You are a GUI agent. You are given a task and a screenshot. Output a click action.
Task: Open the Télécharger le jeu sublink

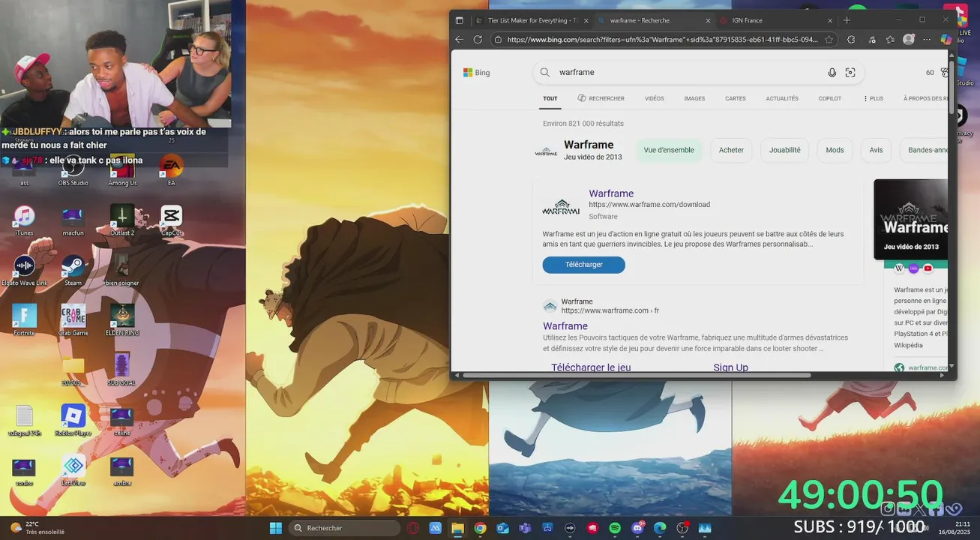click(591, 367)
